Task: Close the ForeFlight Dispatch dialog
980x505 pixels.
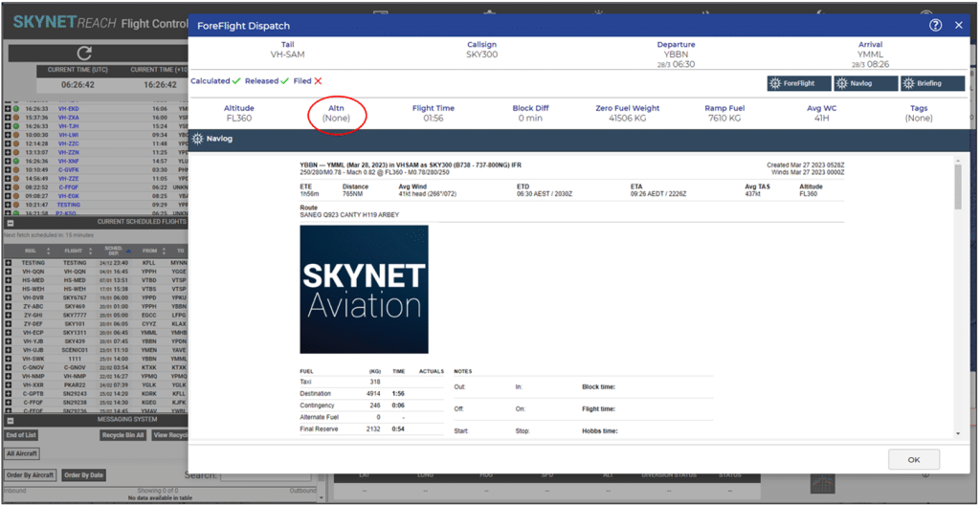Action: [958, 26]
